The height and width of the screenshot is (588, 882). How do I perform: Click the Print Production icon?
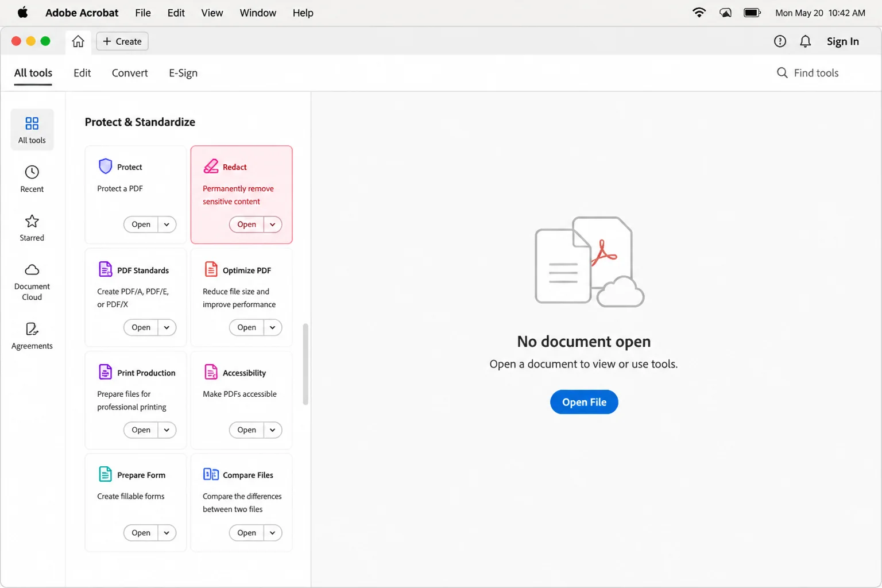click(x=105, y=372)
